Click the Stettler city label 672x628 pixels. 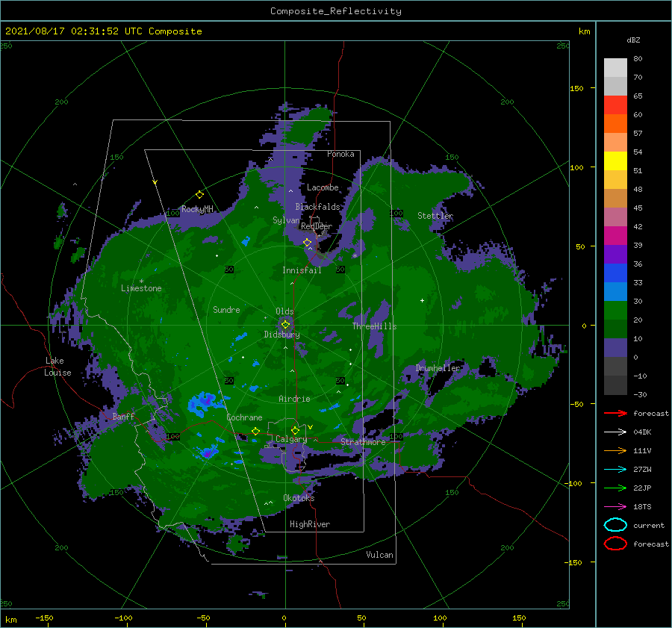pos(435,216)
